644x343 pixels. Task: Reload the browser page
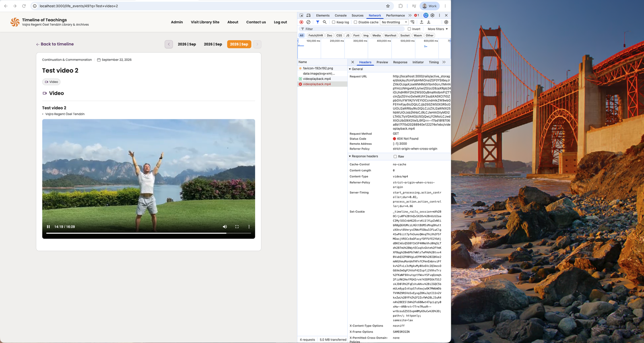[24, 6]
